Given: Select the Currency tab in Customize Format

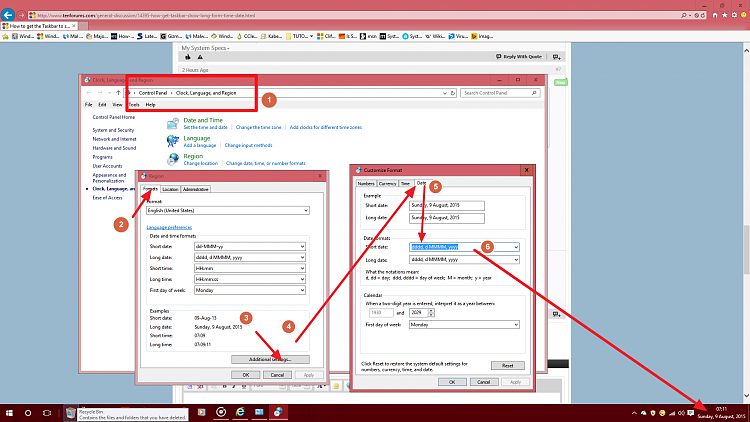Looking at the screenshot, I should pyautogui.click(x=387, y=184).
